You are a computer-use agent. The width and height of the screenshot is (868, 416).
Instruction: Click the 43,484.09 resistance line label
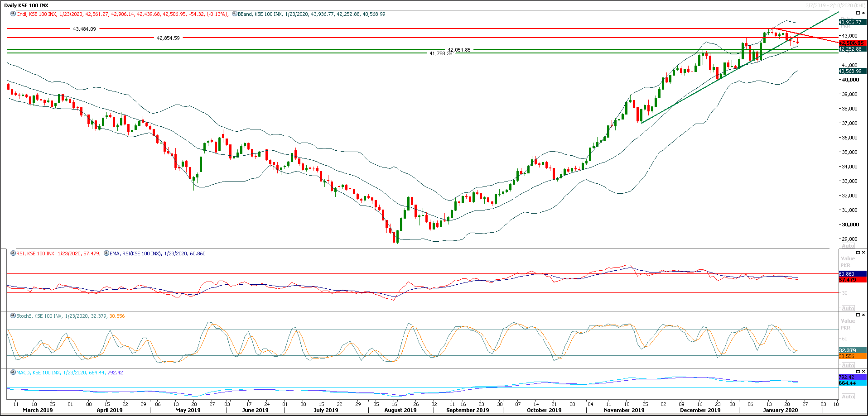84,29
